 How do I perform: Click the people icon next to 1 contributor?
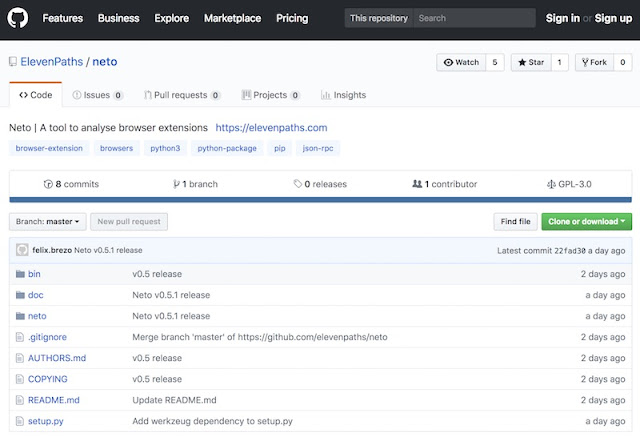point(417,184)
